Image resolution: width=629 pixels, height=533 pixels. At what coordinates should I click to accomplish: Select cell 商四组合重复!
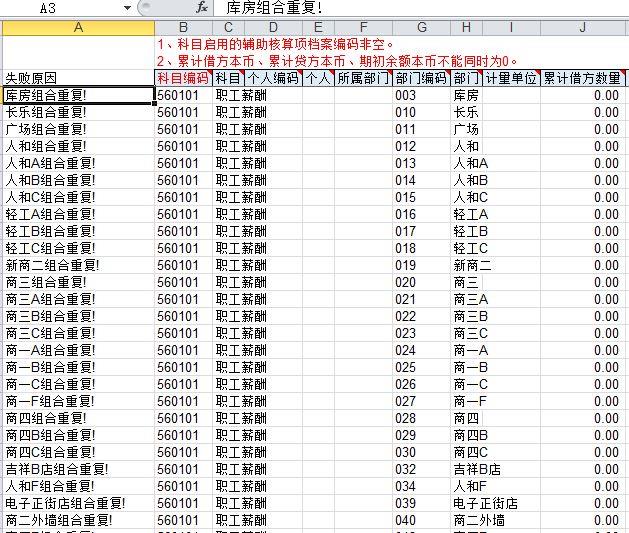tap(79, 418)
